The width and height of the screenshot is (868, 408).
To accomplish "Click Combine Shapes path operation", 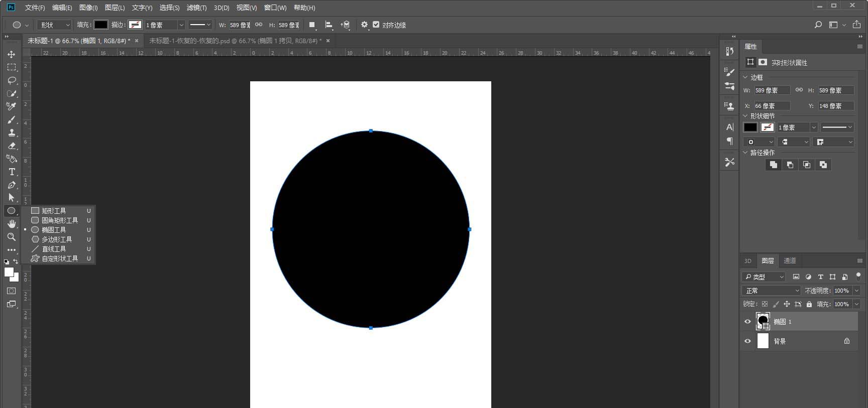I will (774, 165).
